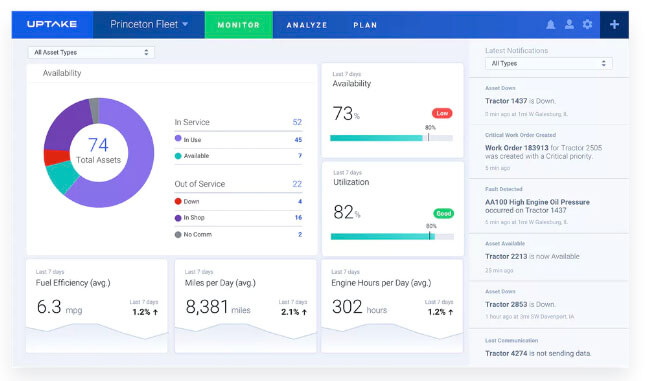Click the Low availability badge
The height and width of the screenshot is (381, 649).
point(442,113)
